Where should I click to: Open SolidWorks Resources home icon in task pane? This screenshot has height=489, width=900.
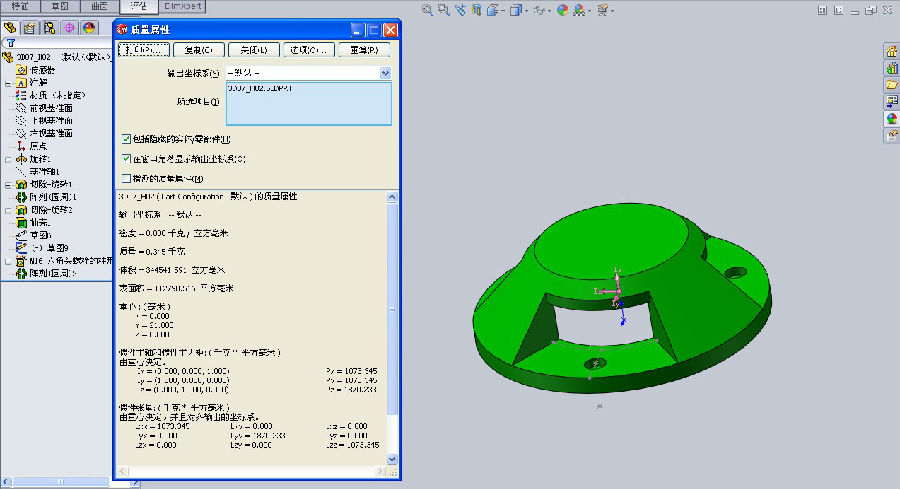click(891, 52)
